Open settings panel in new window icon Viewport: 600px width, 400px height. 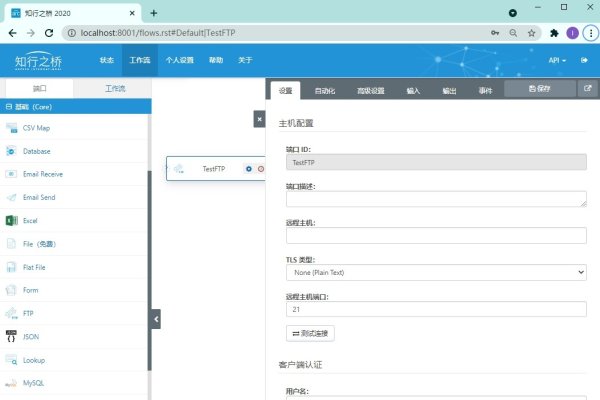[588, 88]
